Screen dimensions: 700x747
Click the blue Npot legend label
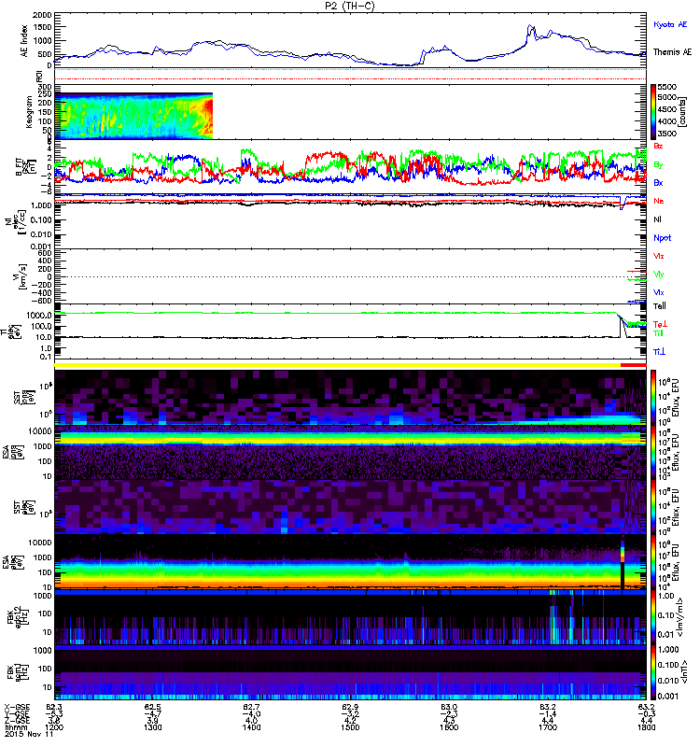pyautogui.click(x=663, y=238)
